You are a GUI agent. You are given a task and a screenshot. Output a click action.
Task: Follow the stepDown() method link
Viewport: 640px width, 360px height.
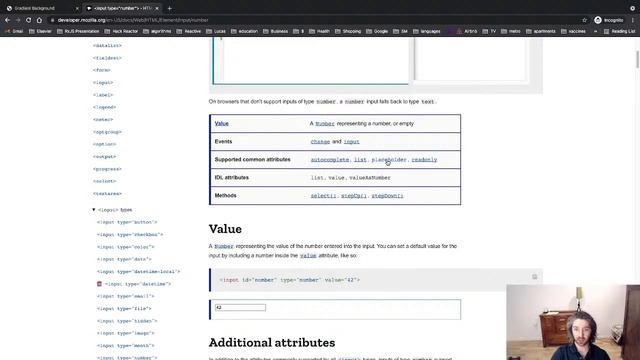387,196
